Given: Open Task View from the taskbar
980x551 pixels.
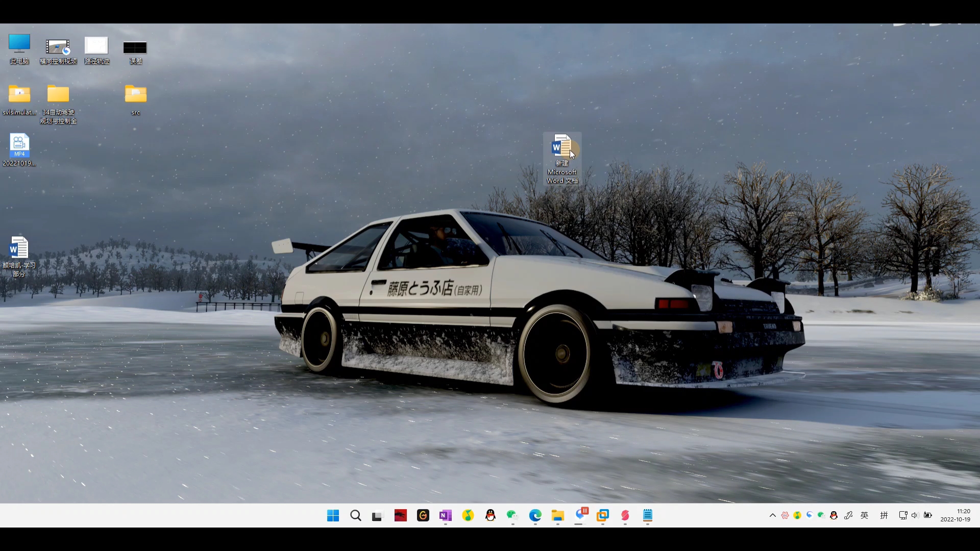Looking at the screenshot, I should pos(377,516).
